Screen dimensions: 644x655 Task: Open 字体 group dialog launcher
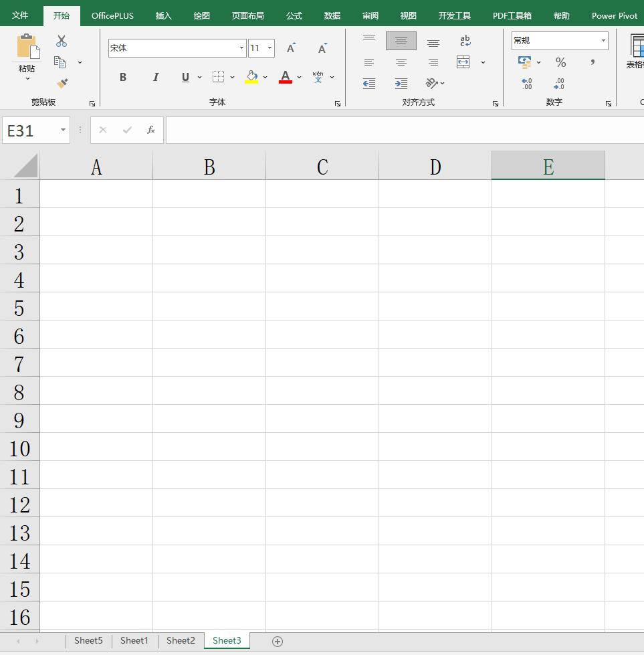[x=338, y=104]
